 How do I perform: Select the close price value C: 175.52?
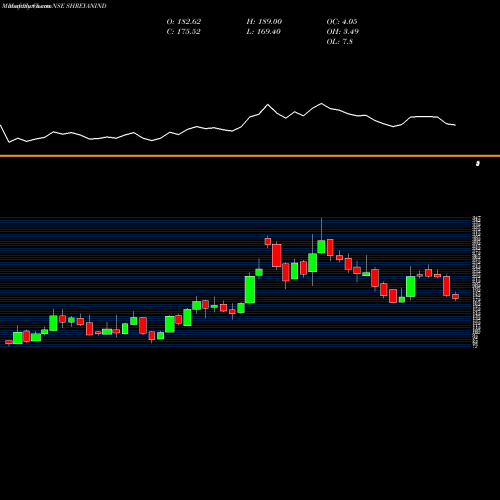coord(183,31)
